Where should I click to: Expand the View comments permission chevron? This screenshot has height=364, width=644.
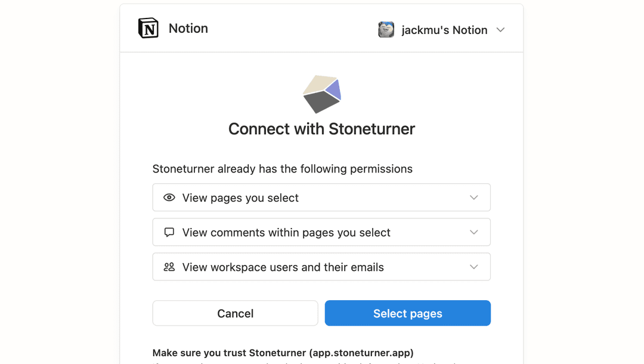click(x=474, y=232)
